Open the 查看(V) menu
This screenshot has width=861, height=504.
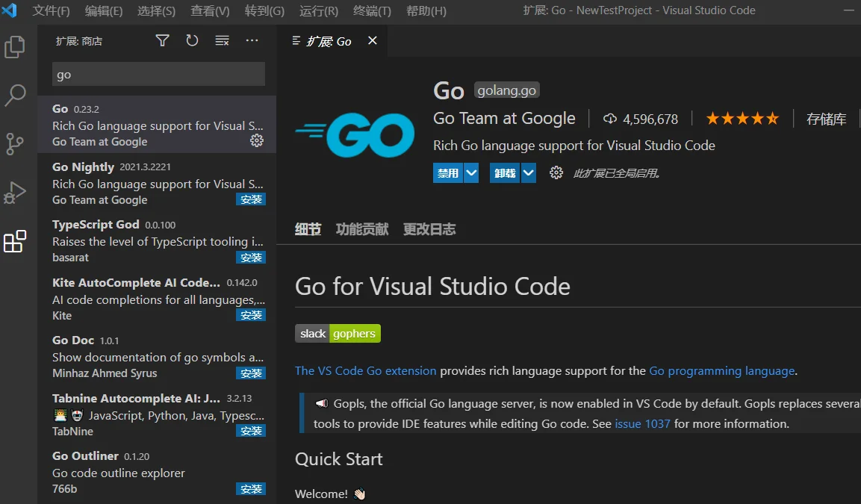[211, 10]
